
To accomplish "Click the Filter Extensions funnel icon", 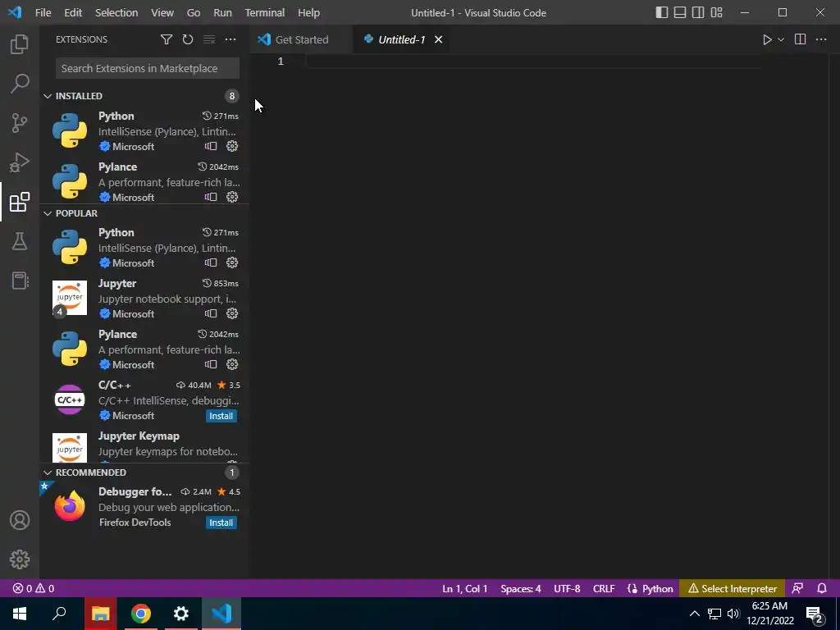I will (x=166, y=39).
